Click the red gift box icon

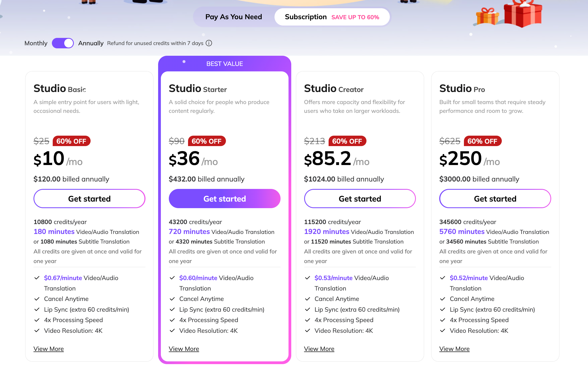[x=523, y=13]
